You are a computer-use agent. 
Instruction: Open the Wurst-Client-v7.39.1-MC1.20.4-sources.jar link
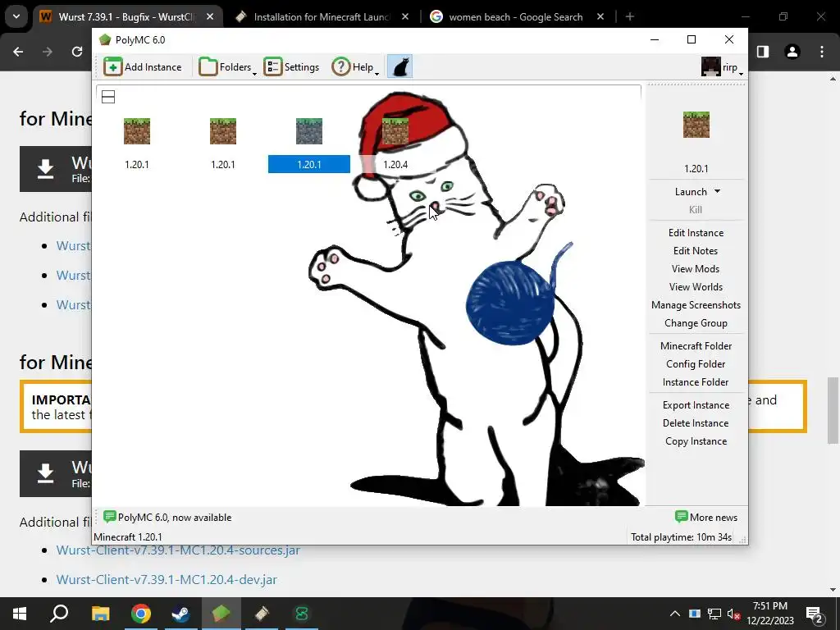[178, 550]
